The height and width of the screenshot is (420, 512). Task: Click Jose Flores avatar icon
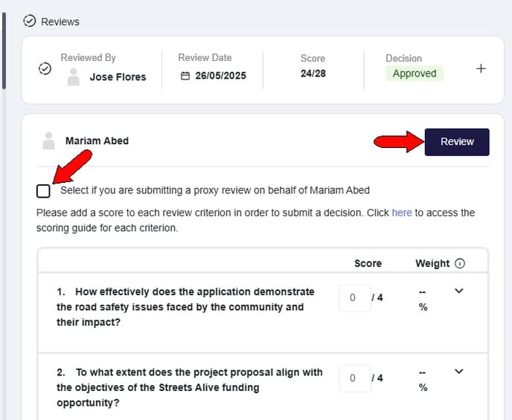click(x=73, y=77)
